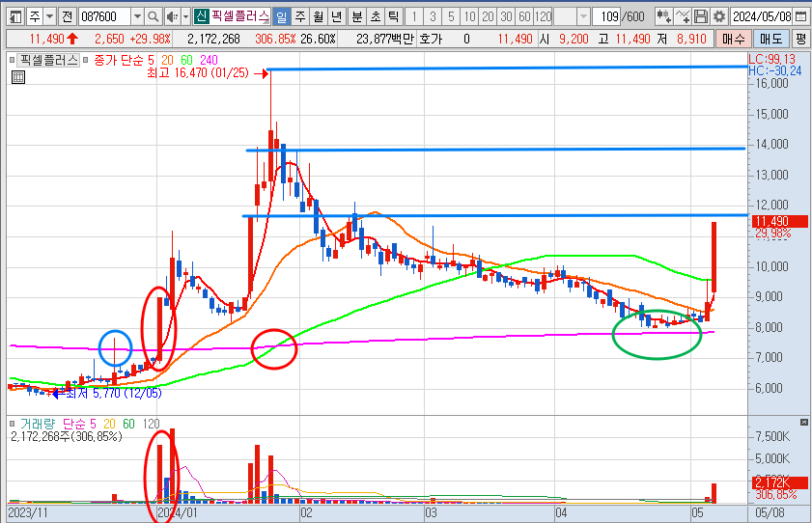Click the 픽셀플러스 stock name field in toolbar

tap(240, 16)
